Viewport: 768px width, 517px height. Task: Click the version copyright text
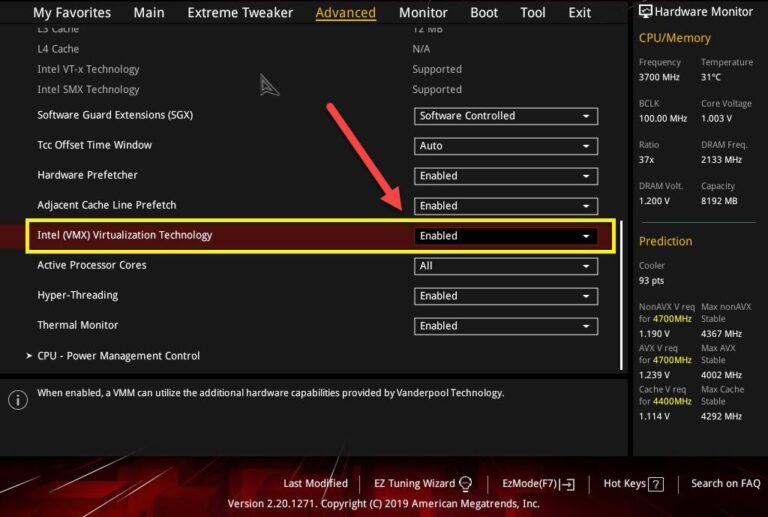[x=384, y=504]
